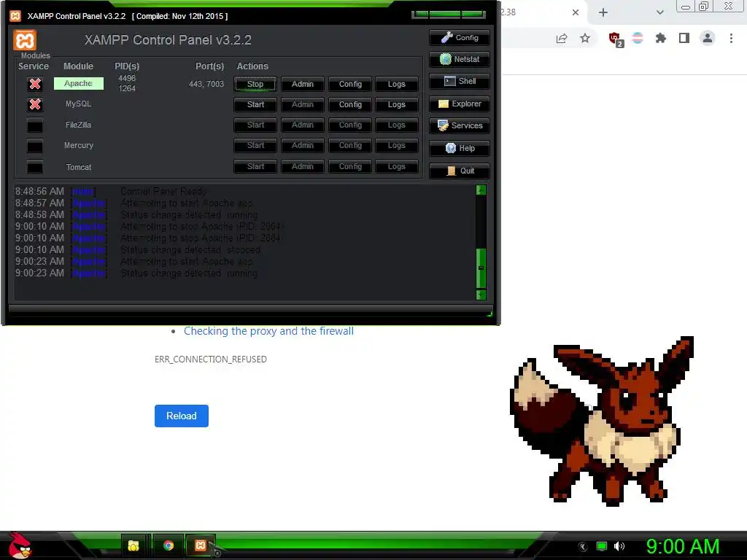Screen dimensions: 747x560
Task: View Apache Logs
Action: coord(396,85)
